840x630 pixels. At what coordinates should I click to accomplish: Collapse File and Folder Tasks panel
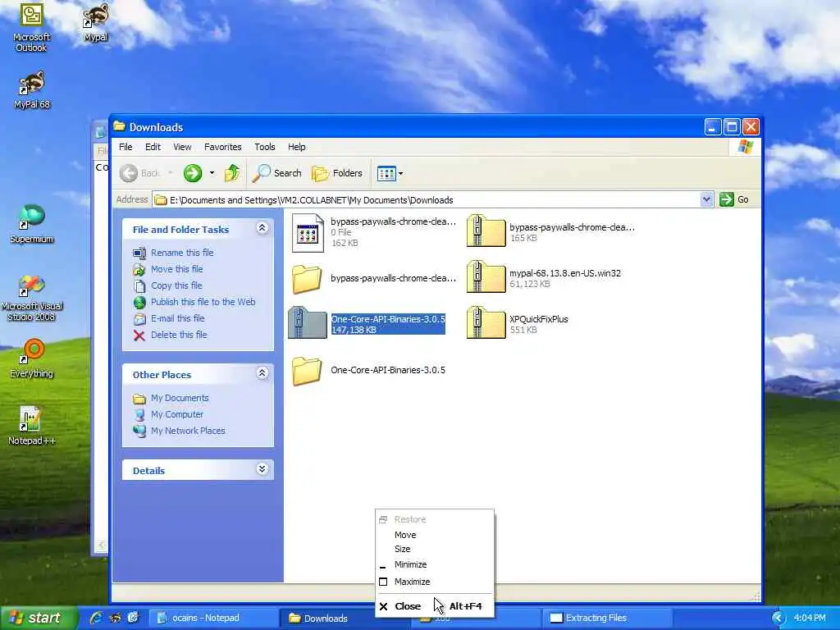tap(262, 228)
